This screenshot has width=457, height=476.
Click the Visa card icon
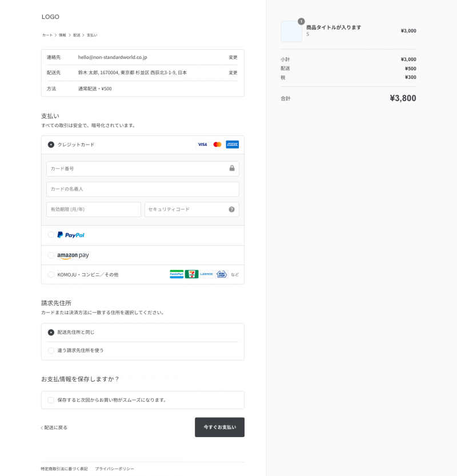(x=202, y=145)
